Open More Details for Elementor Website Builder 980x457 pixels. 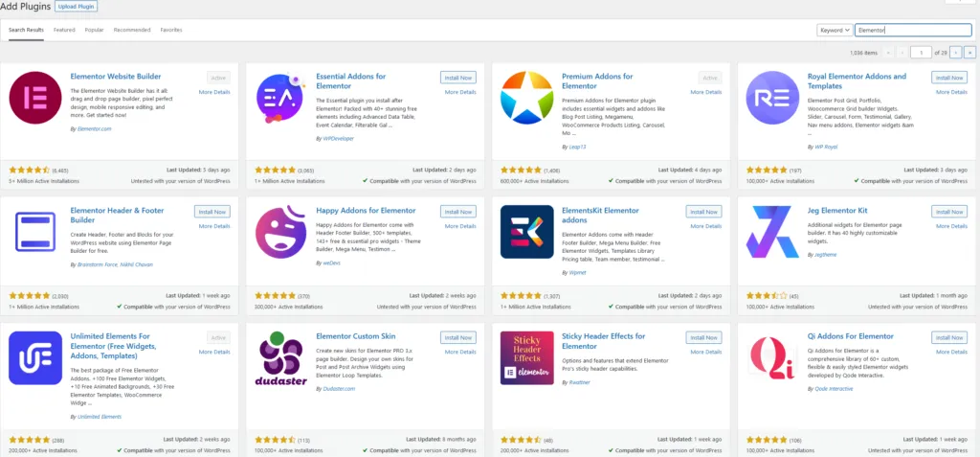pyautogui.click(x=214, y=92)
